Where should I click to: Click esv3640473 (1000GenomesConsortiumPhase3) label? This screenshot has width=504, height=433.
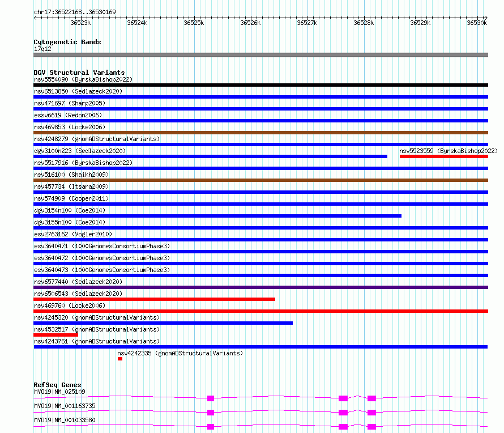click(x=102, y=270)
